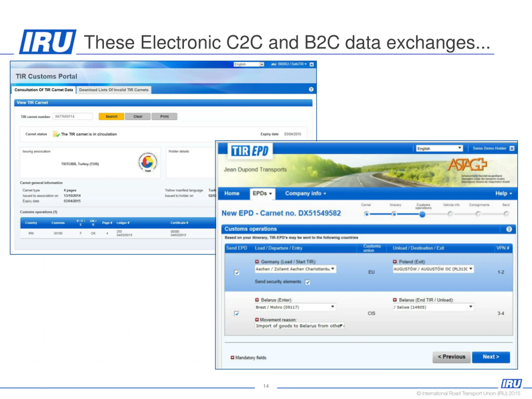The height and width of the screenshot is (399, 532).
Task: Click Ledger # column header
Action: [123, 223]
